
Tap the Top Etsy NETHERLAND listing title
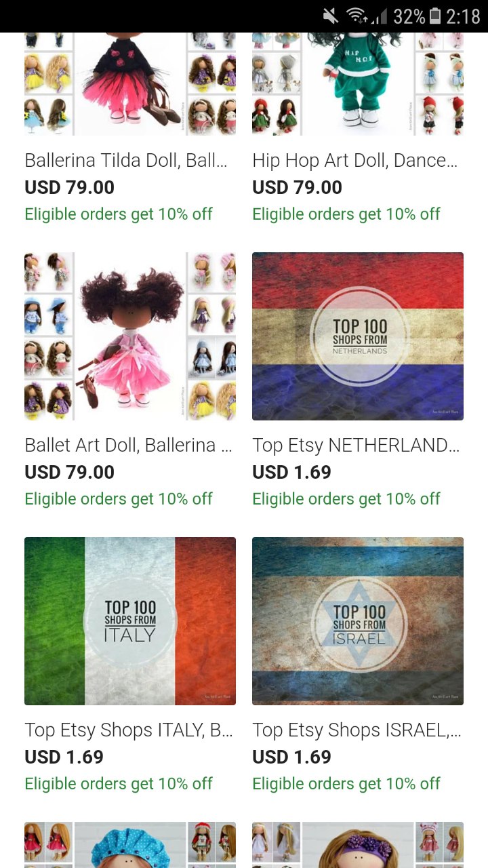[356, 446]
